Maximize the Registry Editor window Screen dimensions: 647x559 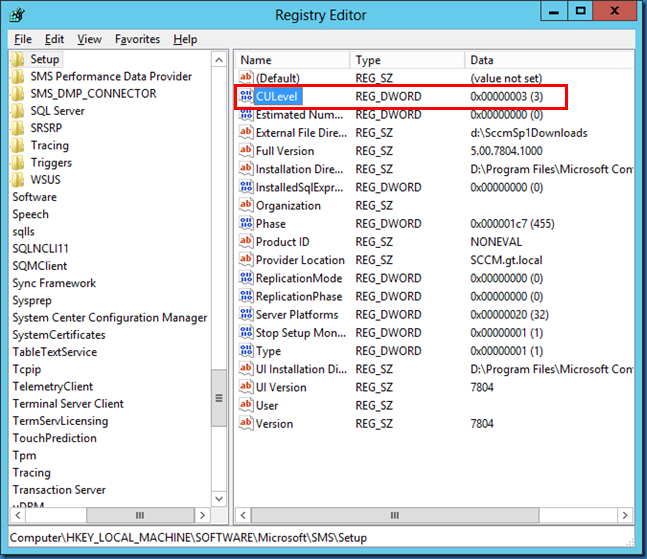click(x=581, y=11)
